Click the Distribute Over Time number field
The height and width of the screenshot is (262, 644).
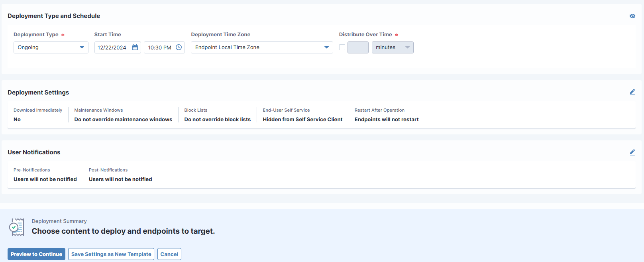click(x=358, y=47)
